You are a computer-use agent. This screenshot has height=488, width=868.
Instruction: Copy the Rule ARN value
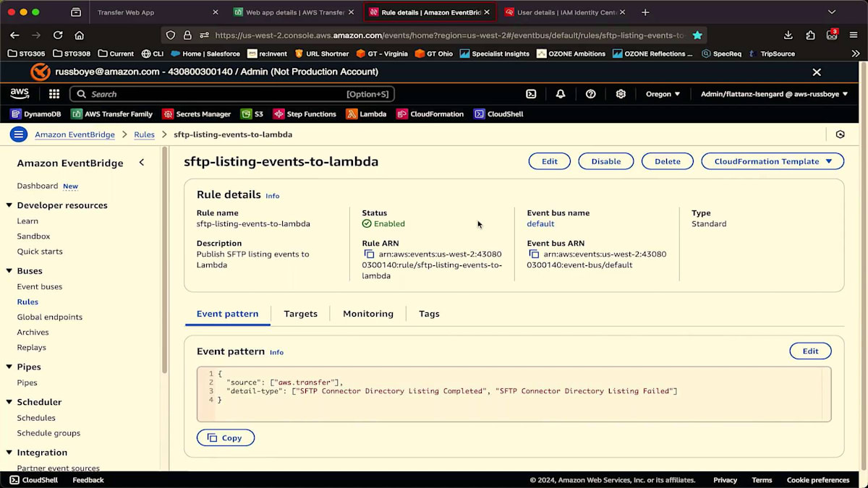[x=369, y=254]
